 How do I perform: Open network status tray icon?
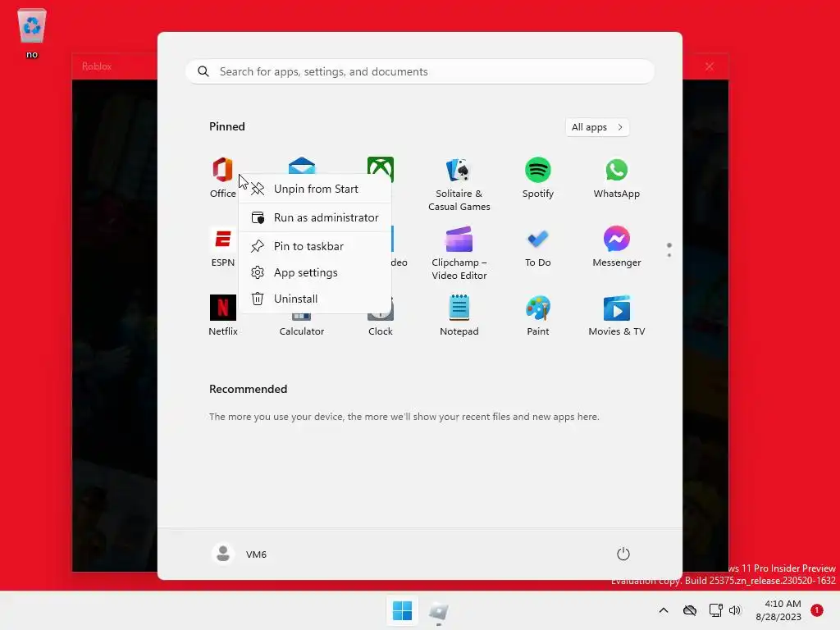[x=715, y=610]
